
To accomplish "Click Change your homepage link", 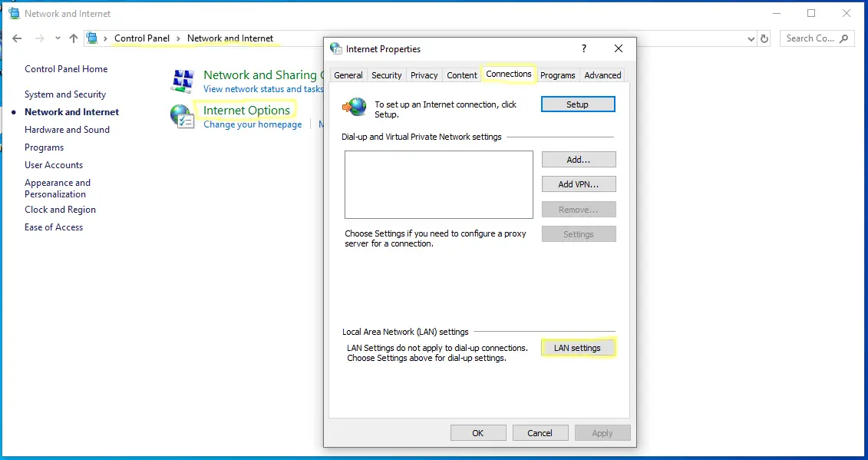I will [252, 124].
